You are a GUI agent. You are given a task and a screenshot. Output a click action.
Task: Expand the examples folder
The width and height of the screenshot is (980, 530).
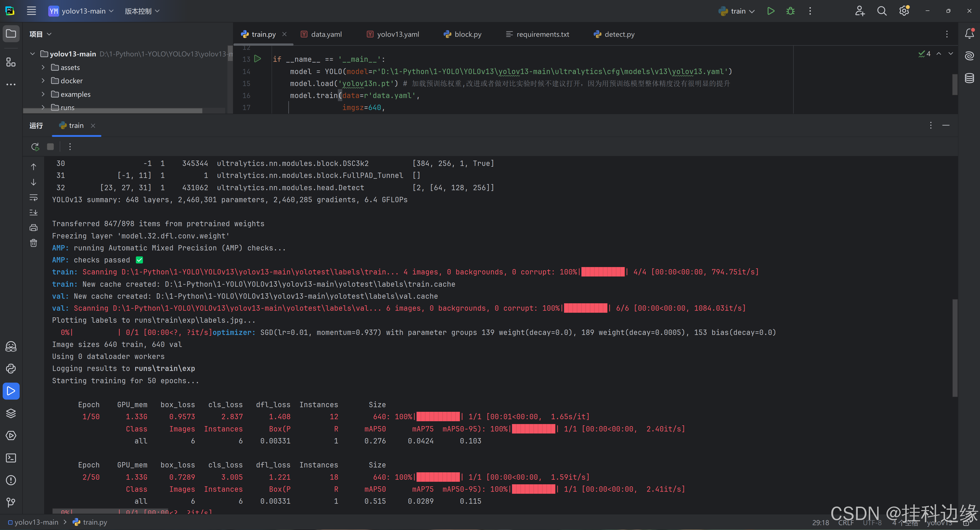[43, 94]
